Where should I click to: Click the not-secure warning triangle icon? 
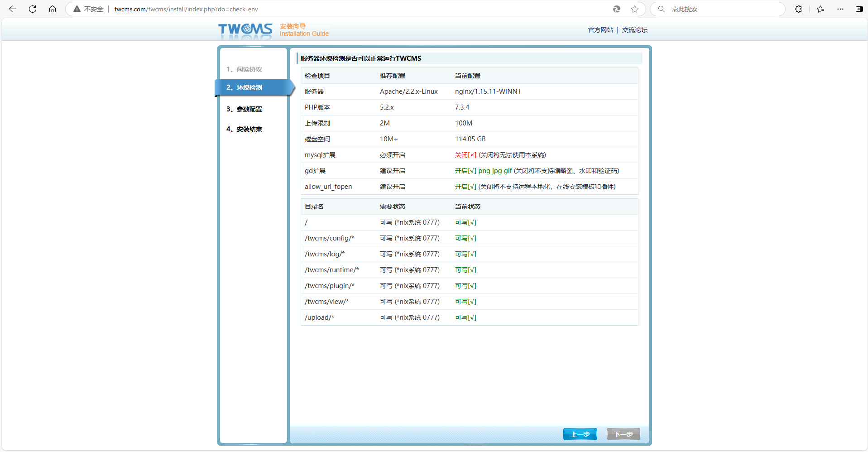77,9
